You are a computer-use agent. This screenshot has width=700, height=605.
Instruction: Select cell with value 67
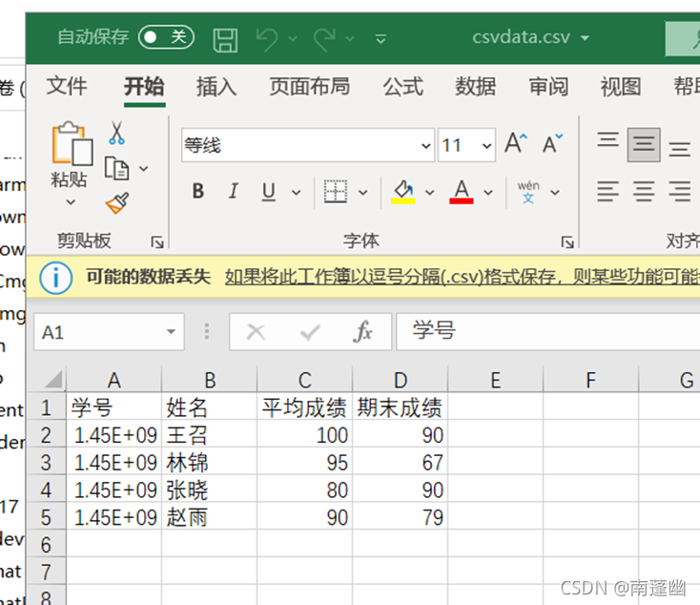[400, 463]
